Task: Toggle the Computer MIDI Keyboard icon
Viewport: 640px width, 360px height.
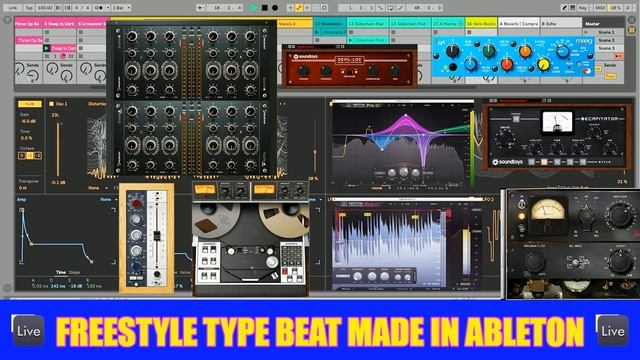Action: point(573,8)
